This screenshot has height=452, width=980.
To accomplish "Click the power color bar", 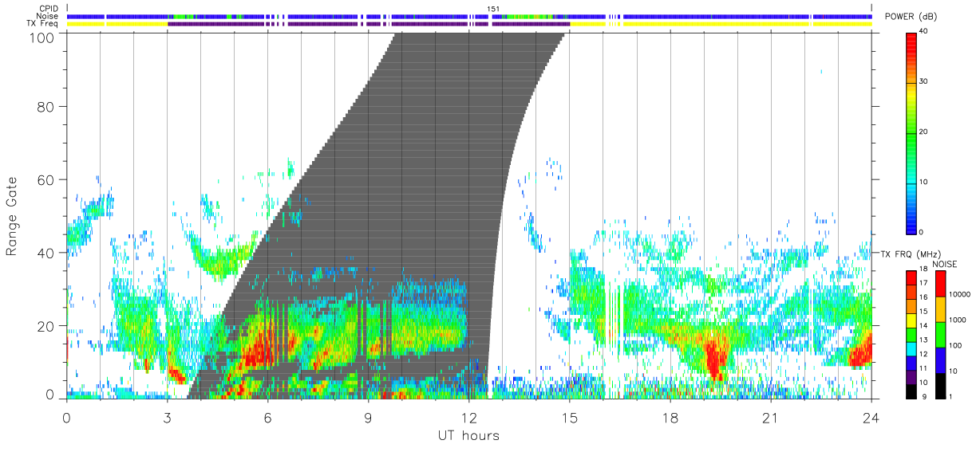I will [x=911, y=132].
